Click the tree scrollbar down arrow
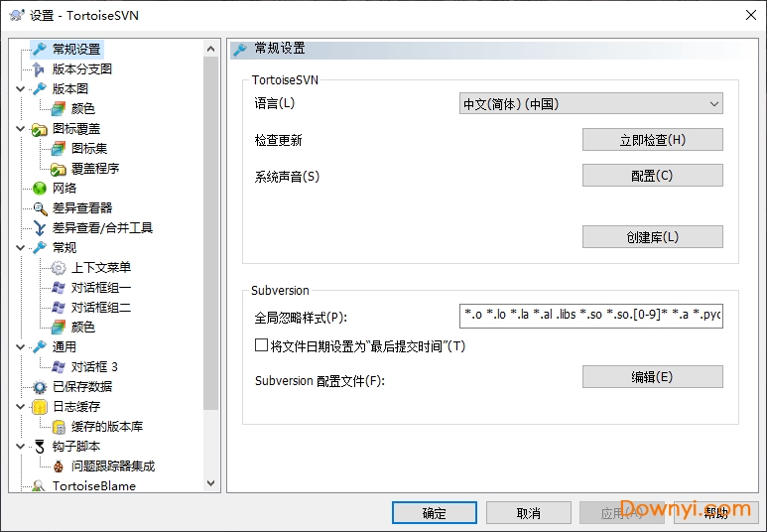This screenshot has width=767, height=532. click(211, 483)
